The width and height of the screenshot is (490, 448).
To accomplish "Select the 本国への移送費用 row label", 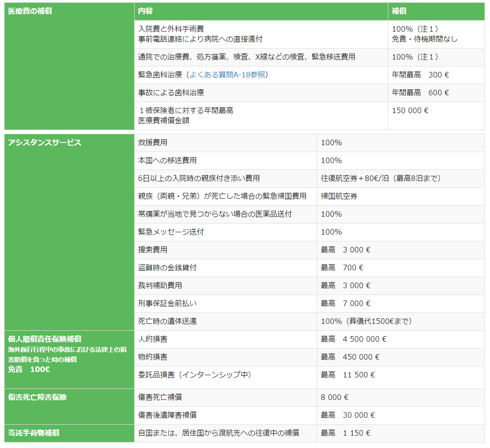I will [167, 160].
